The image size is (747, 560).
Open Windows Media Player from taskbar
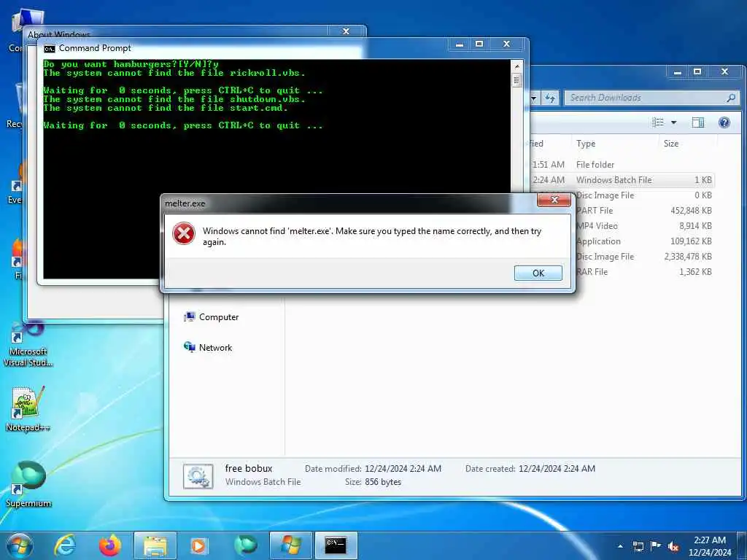[x=200, y=545]
